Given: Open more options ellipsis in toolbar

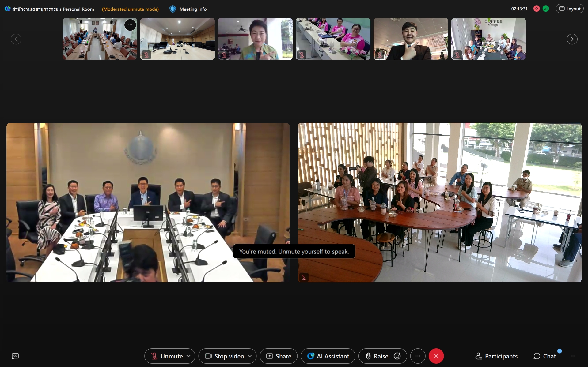Looking at the screenshot, I should pyautogui.click(x=418, y=356).
